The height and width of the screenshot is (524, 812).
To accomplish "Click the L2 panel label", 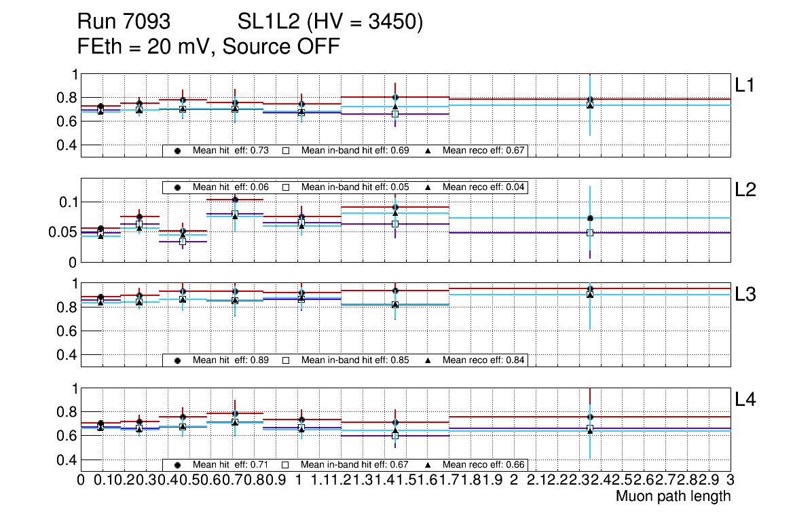I will 745,190.
